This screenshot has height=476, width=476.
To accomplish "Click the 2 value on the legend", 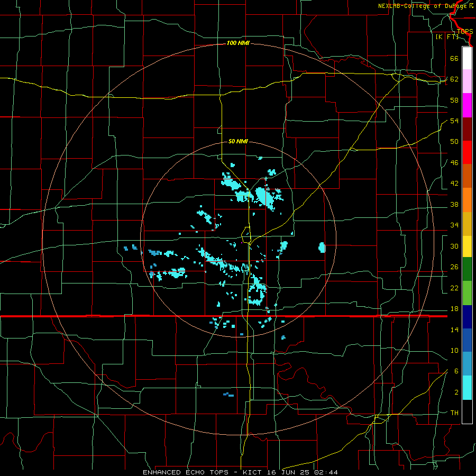I will pyautogui.click(x=456, y=392).
